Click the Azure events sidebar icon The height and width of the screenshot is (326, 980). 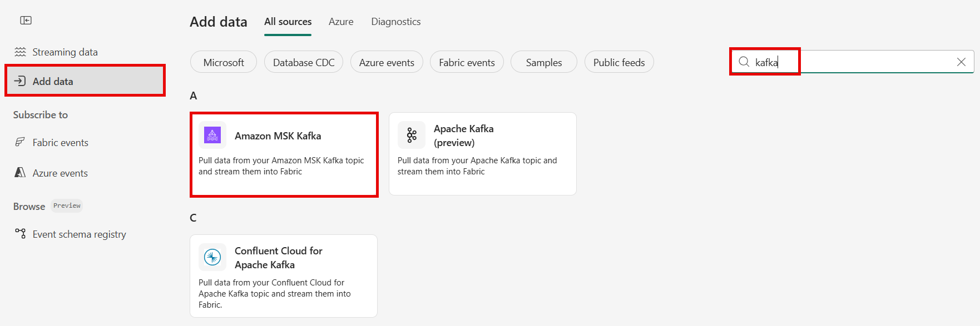[21, 173]
